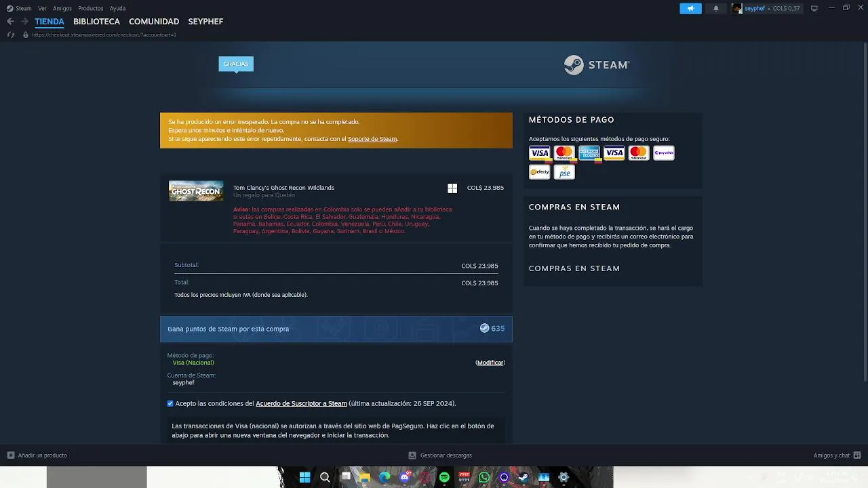Click the Soporte de Steam link

tap(372, 139)
